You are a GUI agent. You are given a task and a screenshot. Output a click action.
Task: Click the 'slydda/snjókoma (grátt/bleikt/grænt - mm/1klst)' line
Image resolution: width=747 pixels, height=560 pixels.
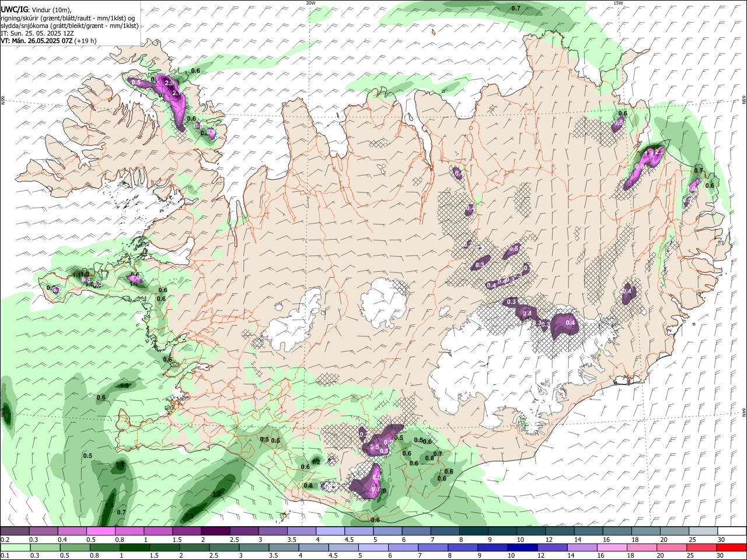(x=69, y=26)
